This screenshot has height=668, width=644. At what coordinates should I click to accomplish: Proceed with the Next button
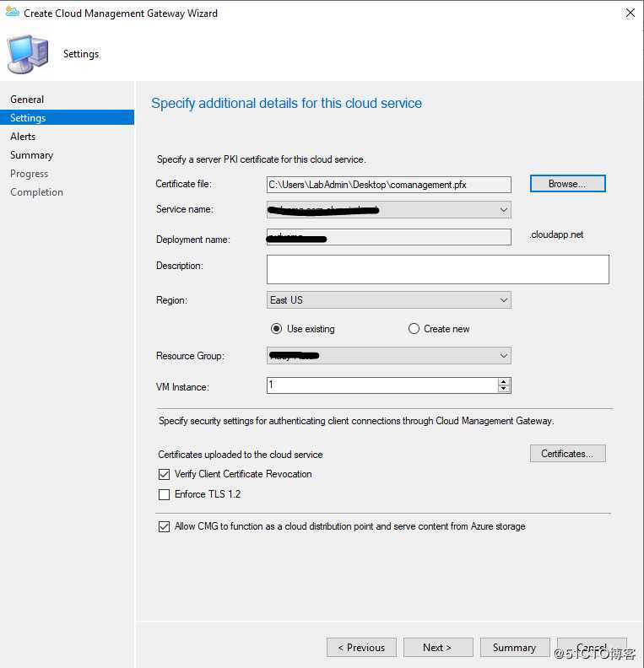pyautogui.click(x=438, y=648)
